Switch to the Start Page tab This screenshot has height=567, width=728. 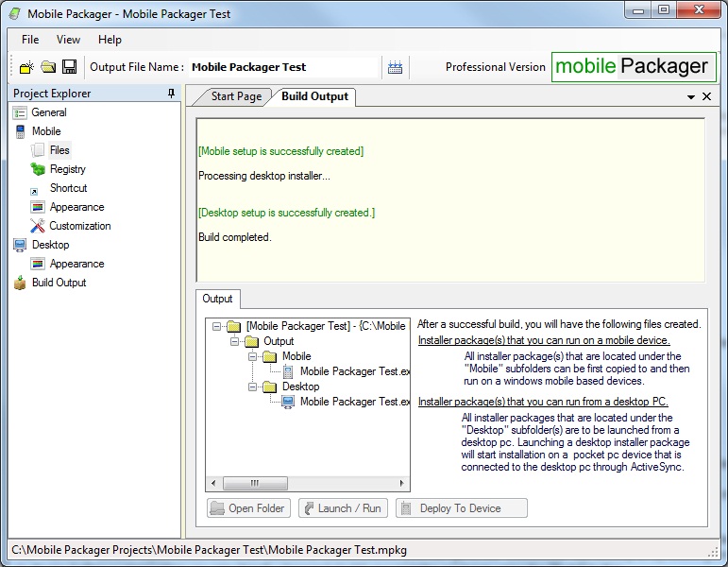coord(236,96)
